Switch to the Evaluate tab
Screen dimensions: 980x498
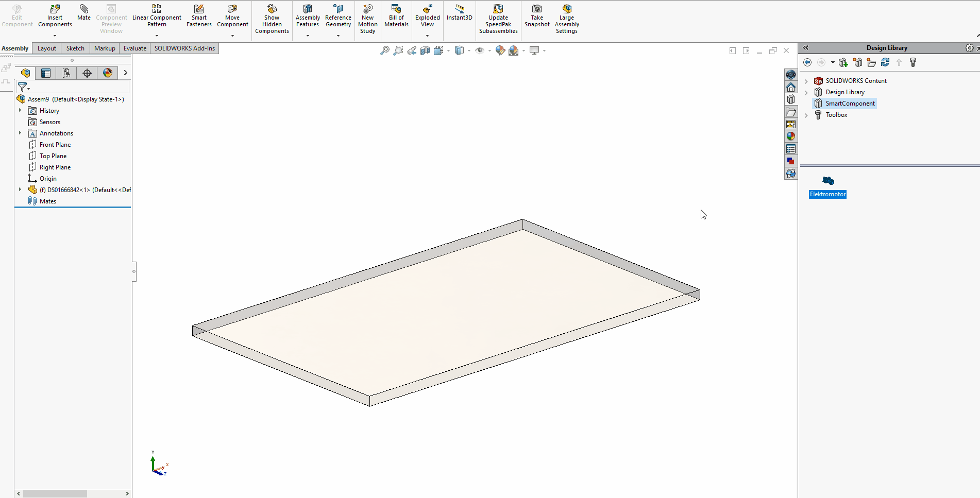tap(135, 48)
